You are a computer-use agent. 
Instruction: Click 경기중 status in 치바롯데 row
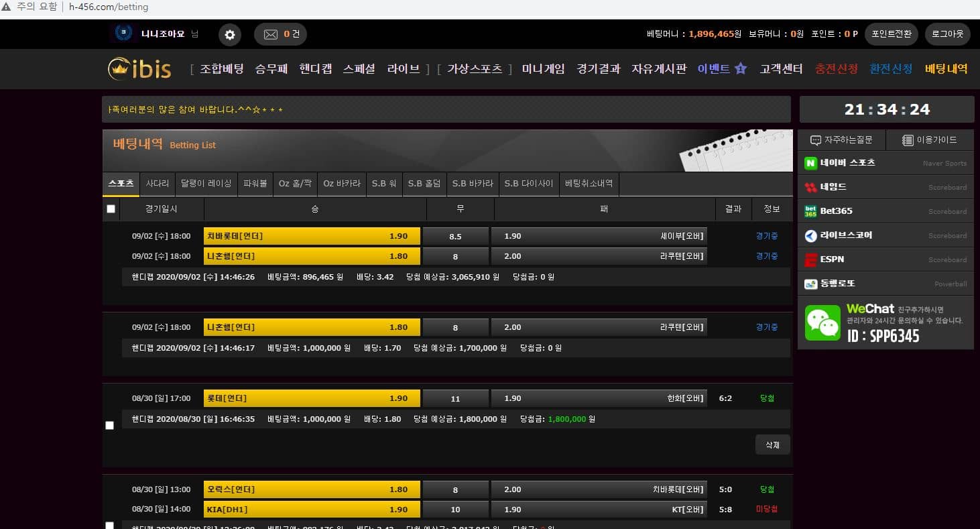tap(767, 236)
